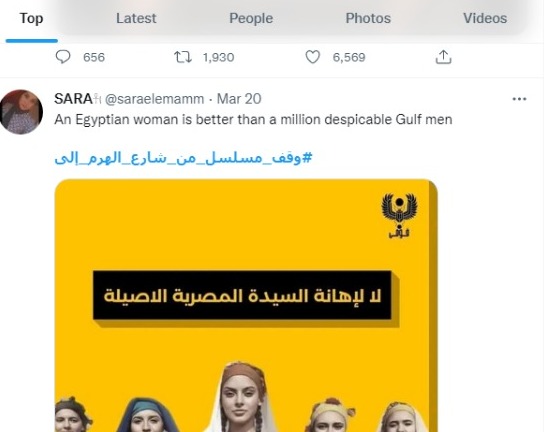This screenshot has width=544, height=432.
Task: Click the 1,930 retweets count
Action: click(219, 57)
